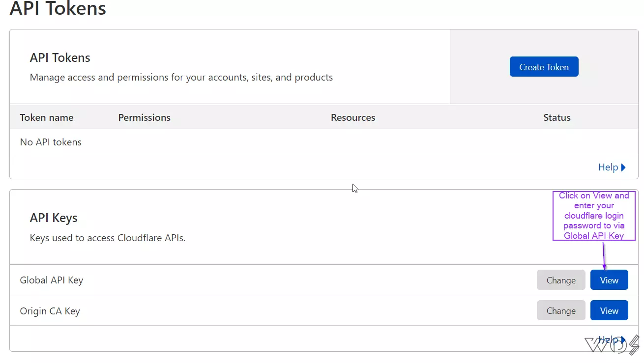Click the Permissions column header
Screen dimensions: 644x363
tap(144, 117)
